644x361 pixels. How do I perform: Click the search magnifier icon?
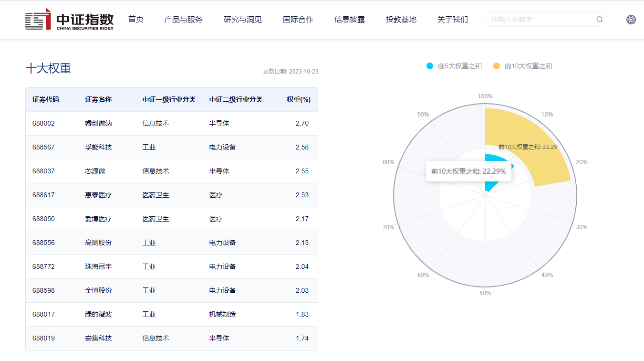click(x=600, y=20)
